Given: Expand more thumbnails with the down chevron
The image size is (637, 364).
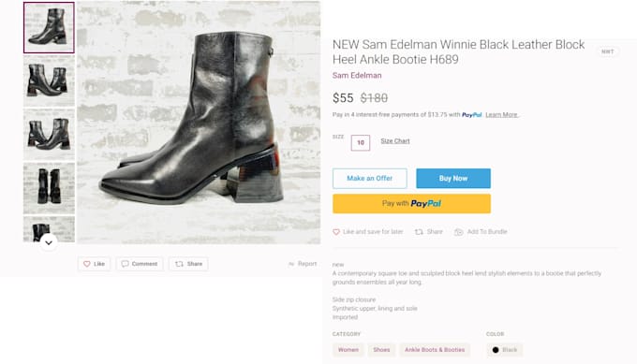Looking at the screenshot, I should [49, 242].
